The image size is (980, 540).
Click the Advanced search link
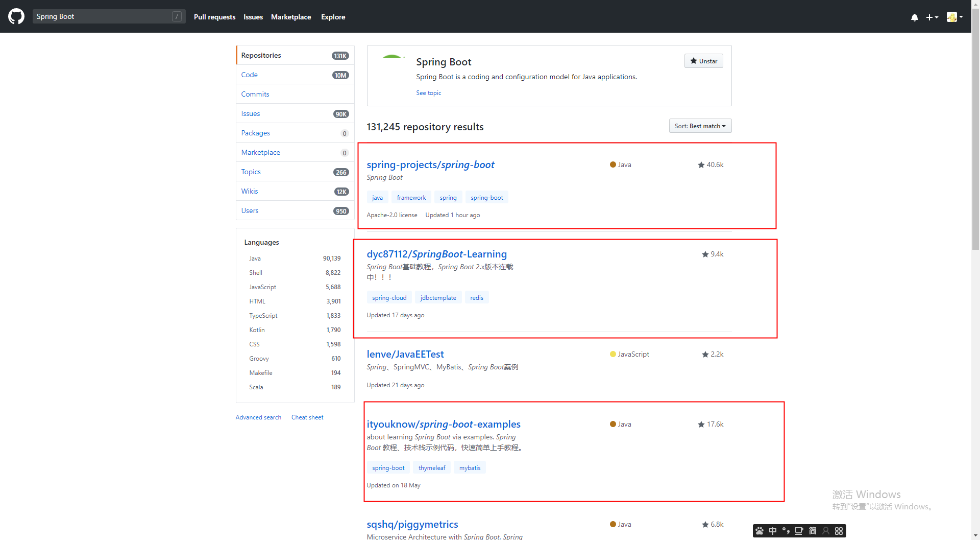click(x=258, y=417)
